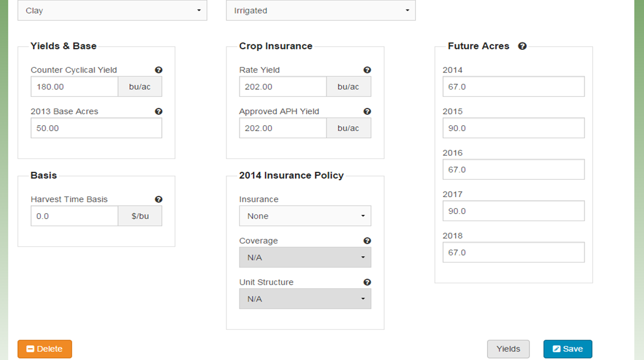This screenshot has width=644, height=360.
Task: Open the Coverage N/A dropdown
Action: tap(305, 257)
